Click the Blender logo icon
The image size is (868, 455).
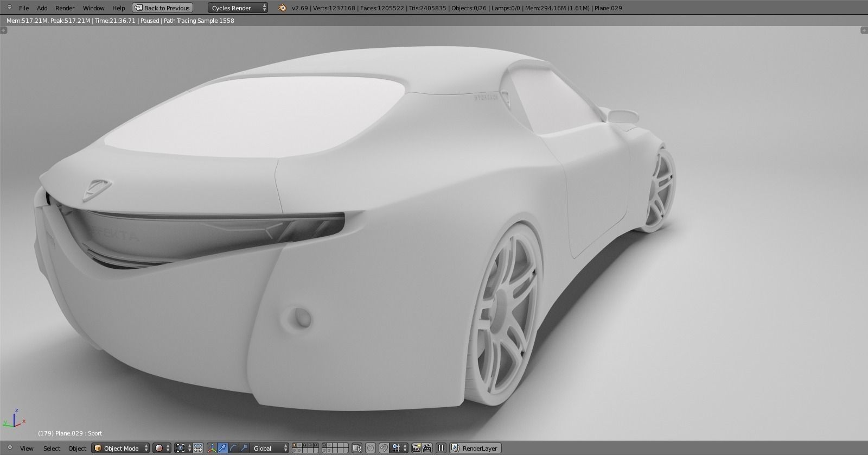(x=282, y=8)
